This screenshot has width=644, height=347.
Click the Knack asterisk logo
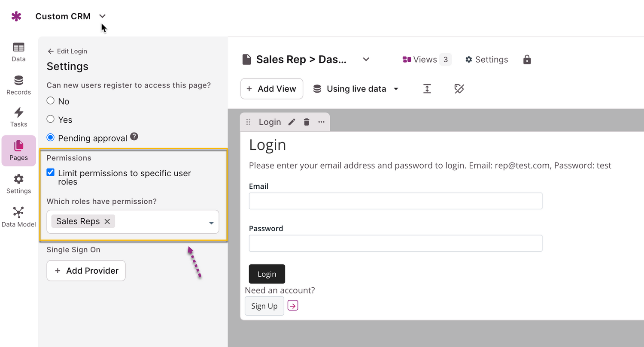coord(16,16)
